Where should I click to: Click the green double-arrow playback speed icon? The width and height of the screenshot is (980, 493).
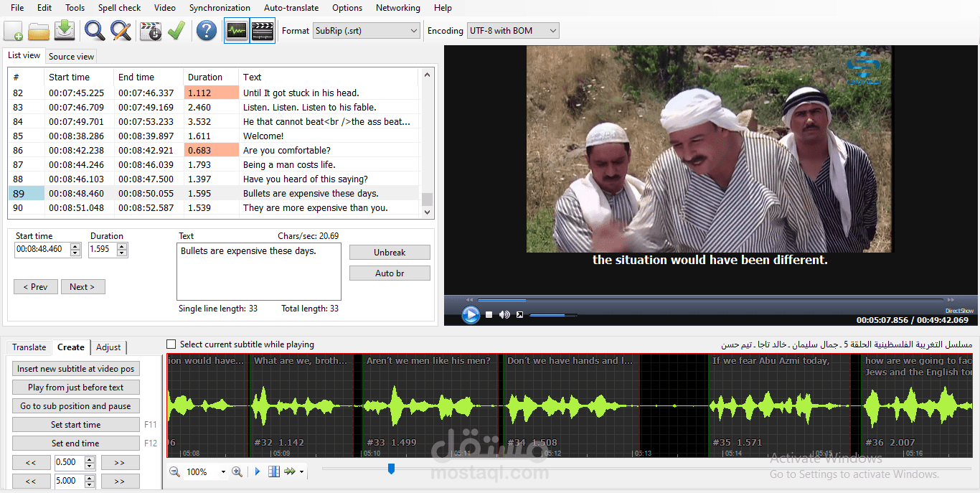[290, 471]
